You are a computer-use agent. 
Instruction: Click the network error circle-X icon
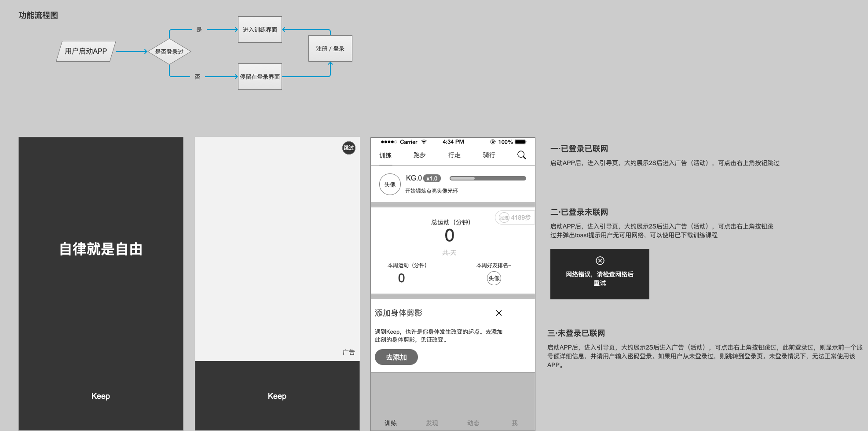point(600,261)
